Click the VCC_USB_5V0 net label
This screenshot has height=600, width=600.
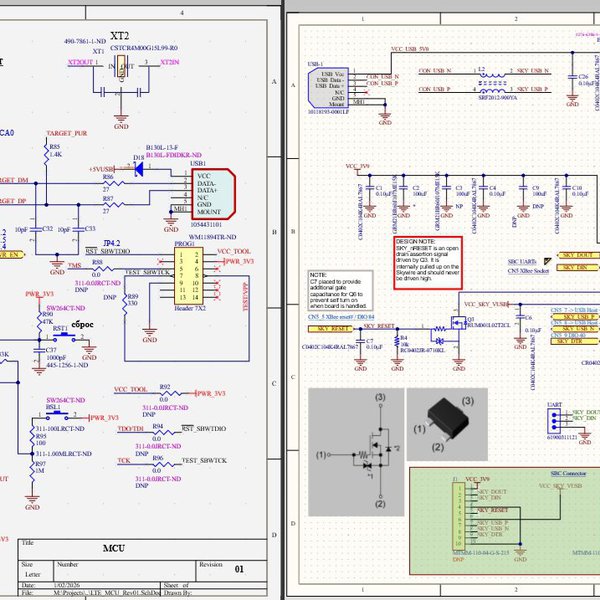coord(409,49)
